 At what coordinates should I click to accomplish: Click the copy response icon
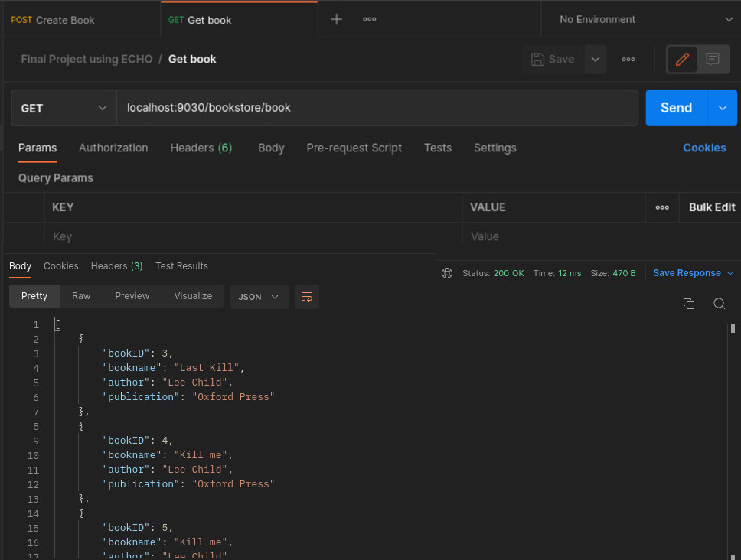coord(688,304)
